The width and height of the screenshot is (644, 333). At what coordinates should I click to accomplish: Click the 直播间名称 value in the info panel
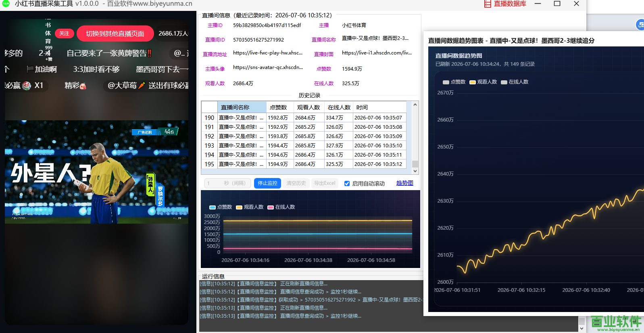(375, 38)
